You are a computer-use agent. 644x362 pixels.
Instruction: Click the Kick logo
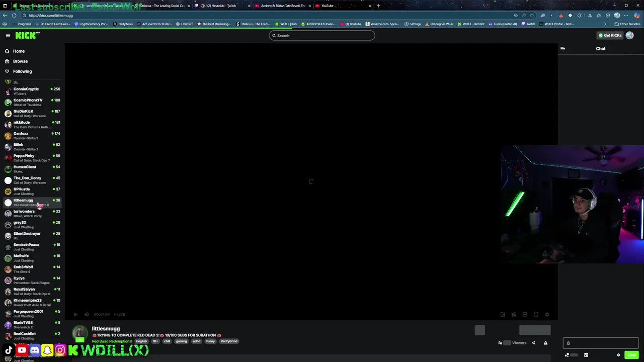(x=27, y=35)
